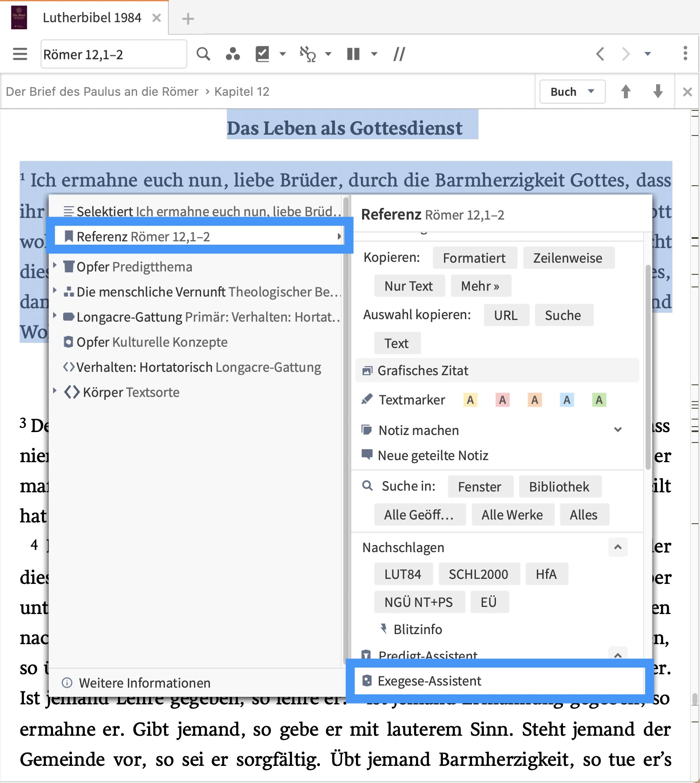Click the checkmark reading plan icon
The width and height of the screenshot is (700, 783).
click(263, 54)
